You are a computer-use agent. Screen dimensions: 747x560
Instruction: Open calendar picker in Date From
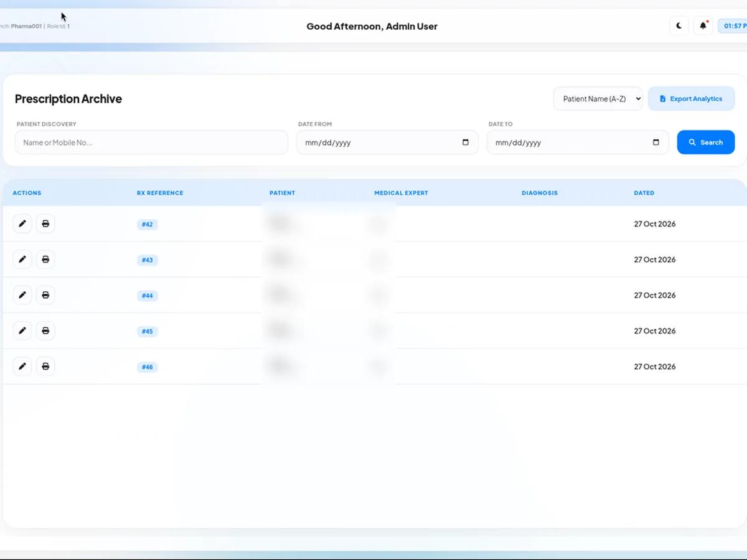click(x=466, y=142)
